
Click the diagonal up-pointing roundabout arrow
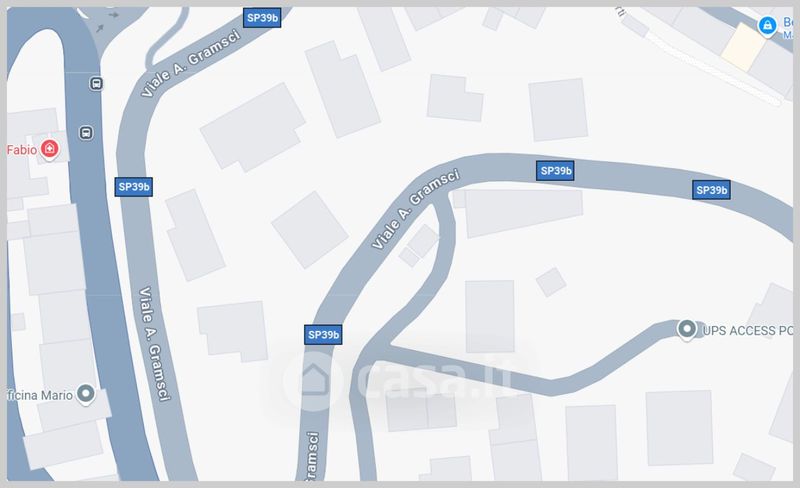[x=100, y=29]
